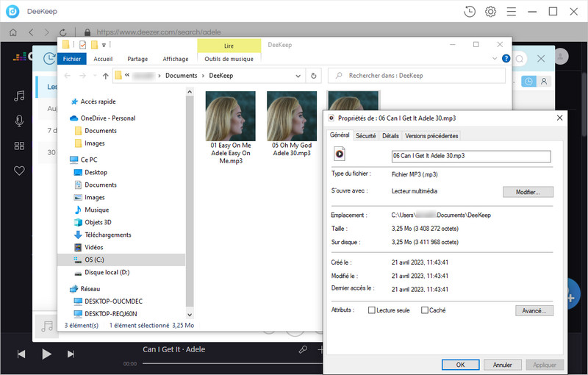Click the Annuler button
The width and height of the screenshot is (588, 375).
pos(503,365)
